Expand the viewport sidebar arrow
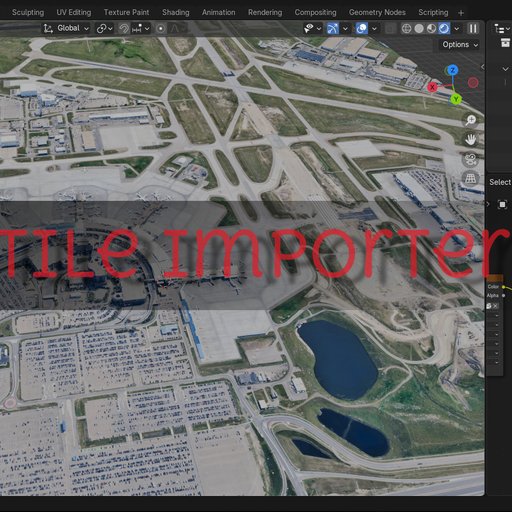The image size is (512, 512). [482, 67]
